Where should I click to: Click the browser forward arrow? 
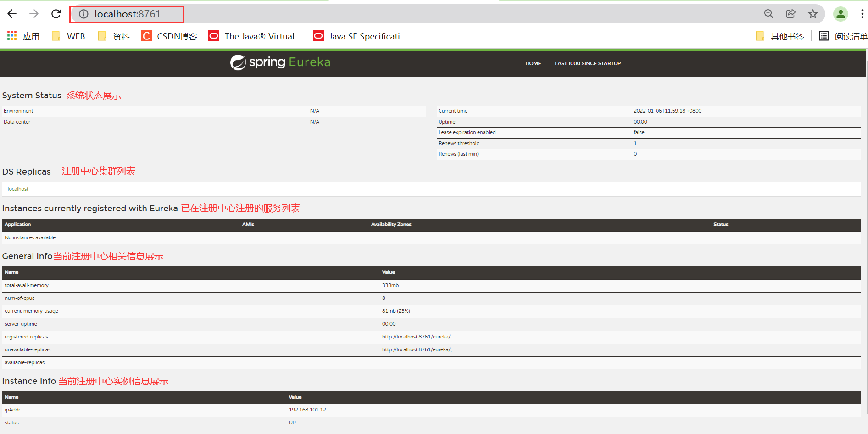[34, 14]
